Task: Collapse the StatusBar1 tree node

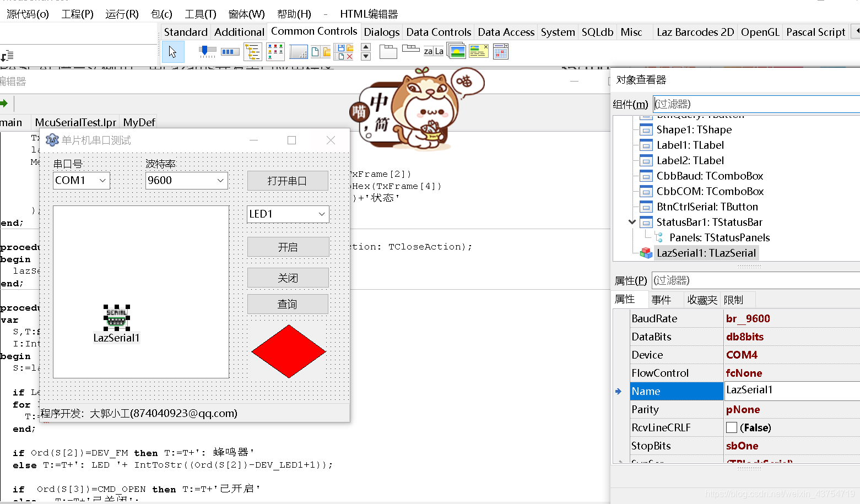Action: tap(632, 221)
